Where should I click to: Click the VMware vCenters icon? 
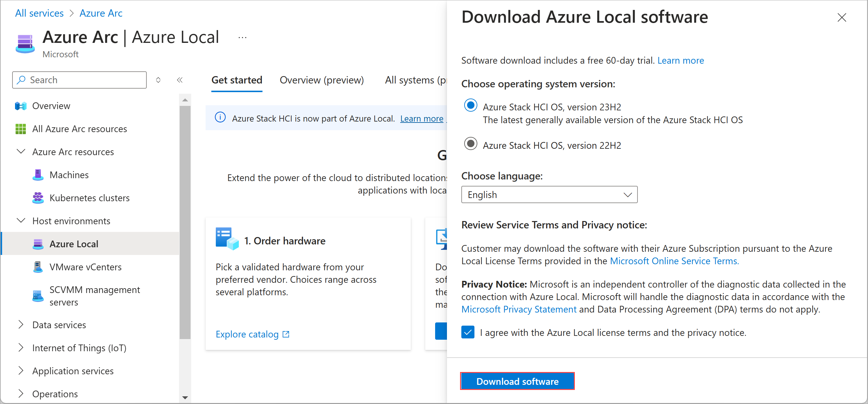[38, 267]
